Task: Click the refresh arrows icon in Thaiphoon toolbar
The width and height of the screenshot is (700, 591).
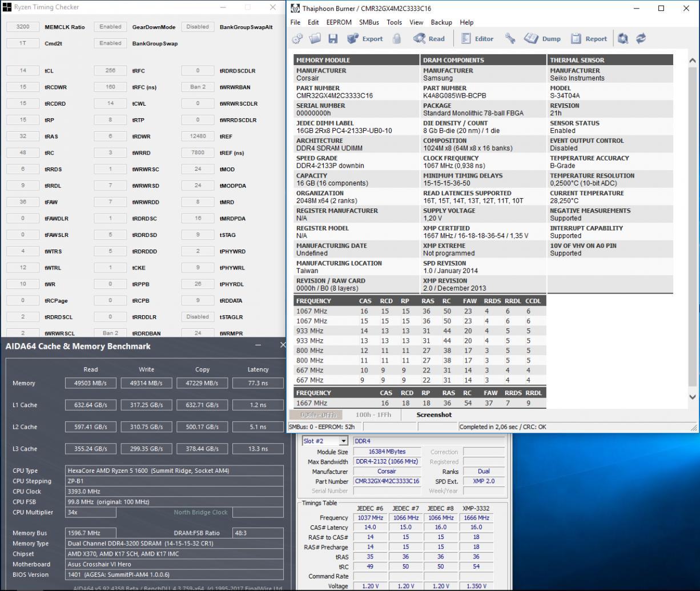Action: point(641,39)
